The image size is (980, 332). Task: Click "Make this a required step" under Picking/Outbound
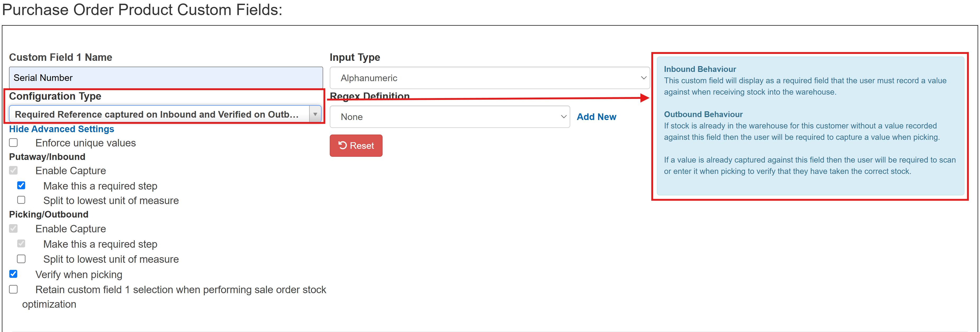tap(21, 244)
